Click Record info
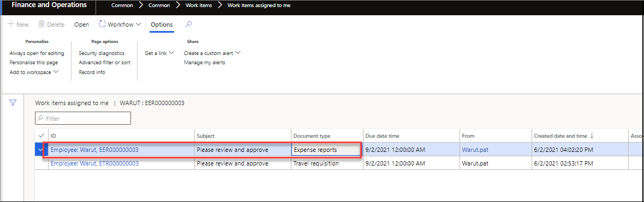Screen dimensions: 644x202 click(92, 72)
